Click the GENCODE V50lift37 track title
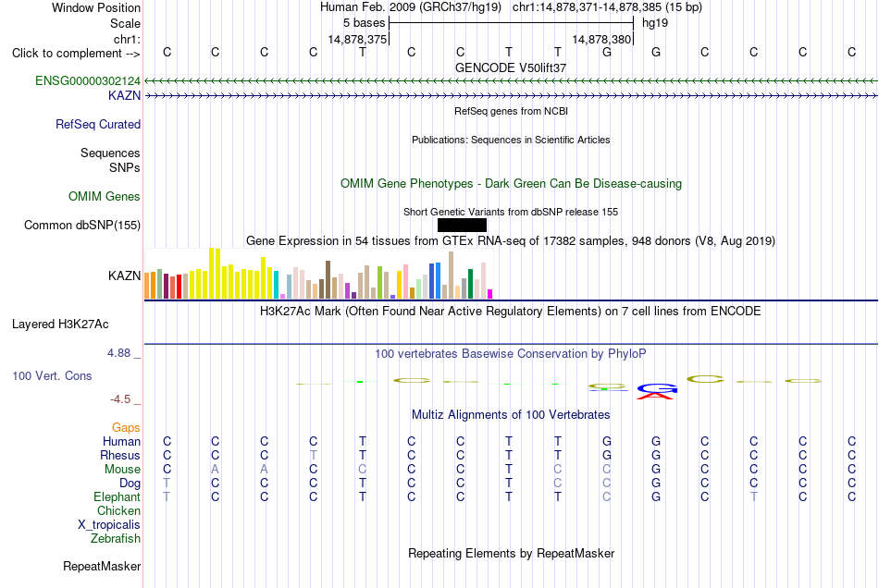The width and height of the screenshot is (879, 588). tap(511, 67)
